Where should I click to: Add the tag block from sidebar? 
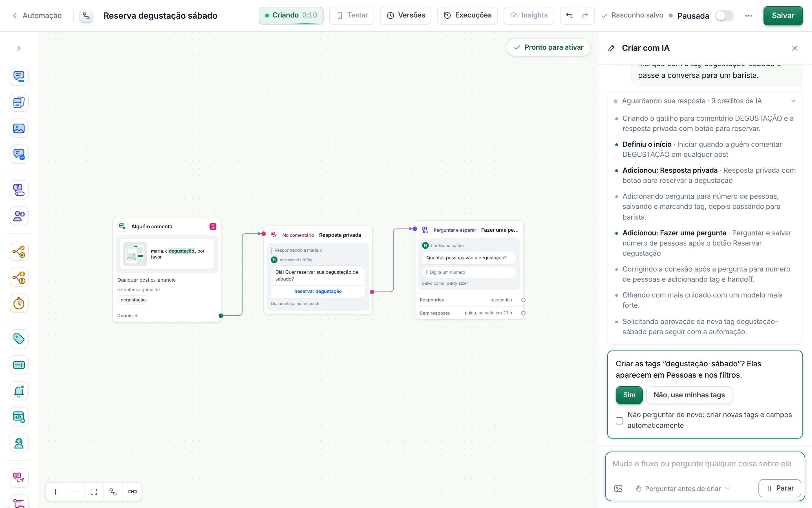click(19, 339)
